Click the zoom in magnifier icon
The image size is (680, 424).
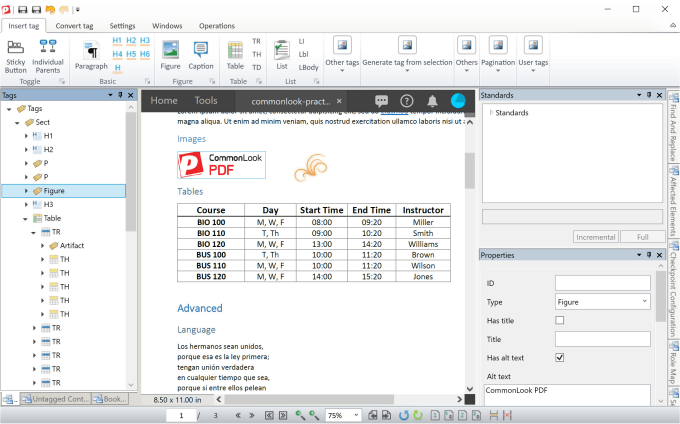[x=314, y=415]
